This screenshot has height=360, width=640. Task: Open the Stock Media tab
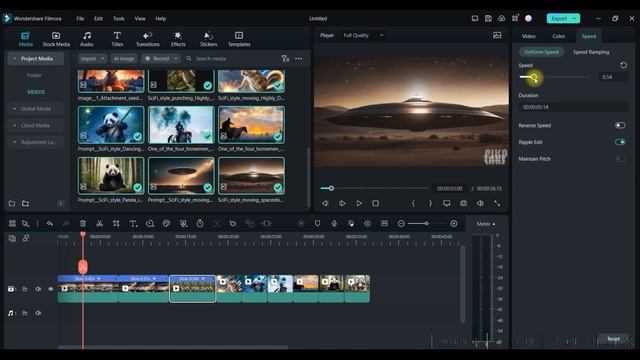point(56,39)
